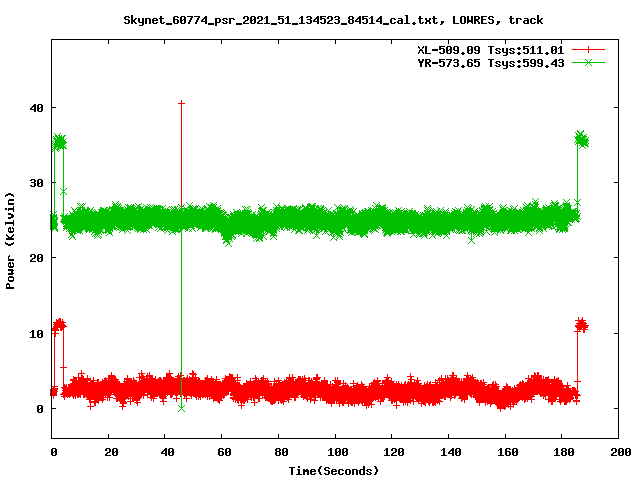640x480 pixels.
Task: Click the y-axis tick label 10
Action: click(36, 334)
